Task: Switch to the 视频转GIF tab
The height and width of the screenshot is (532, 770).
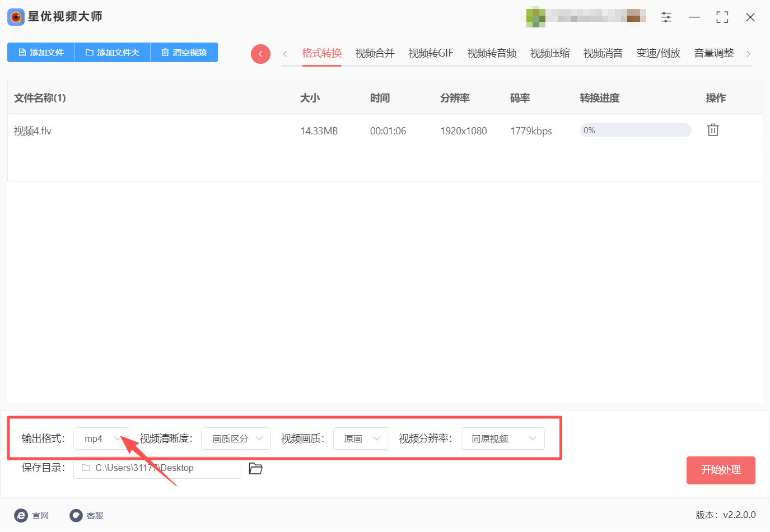Action: 430,53
